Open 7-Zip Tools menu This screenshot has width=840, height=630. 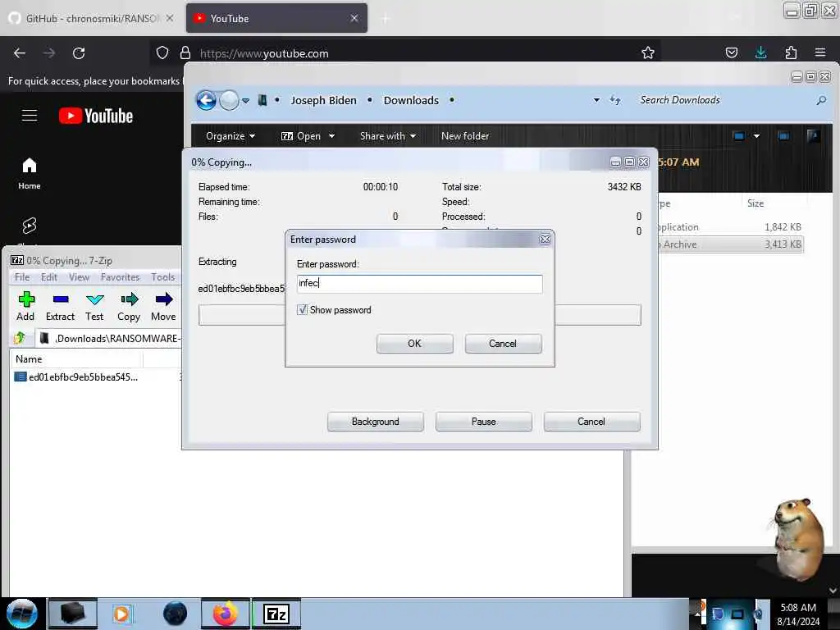(x=163, y=277)
